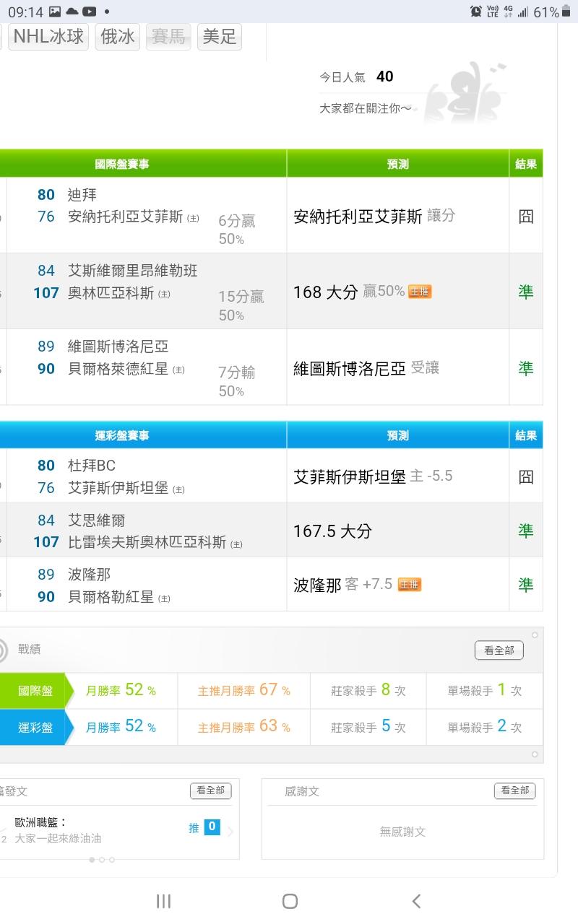Viewport: 578px width, 924px height.
Task: Tap the Android back navigation button
Action: [x=415, y=900]
